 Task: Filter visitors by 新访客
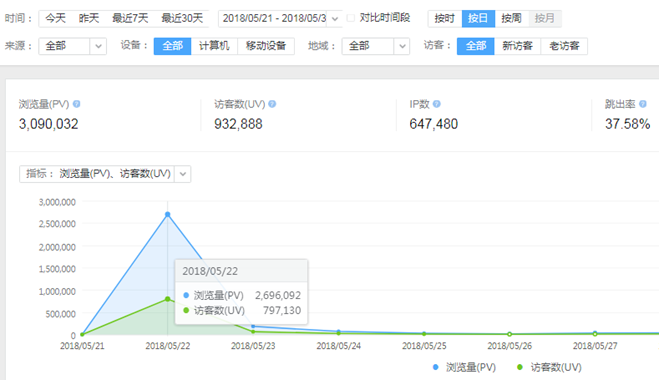click(x=517, y=46)
